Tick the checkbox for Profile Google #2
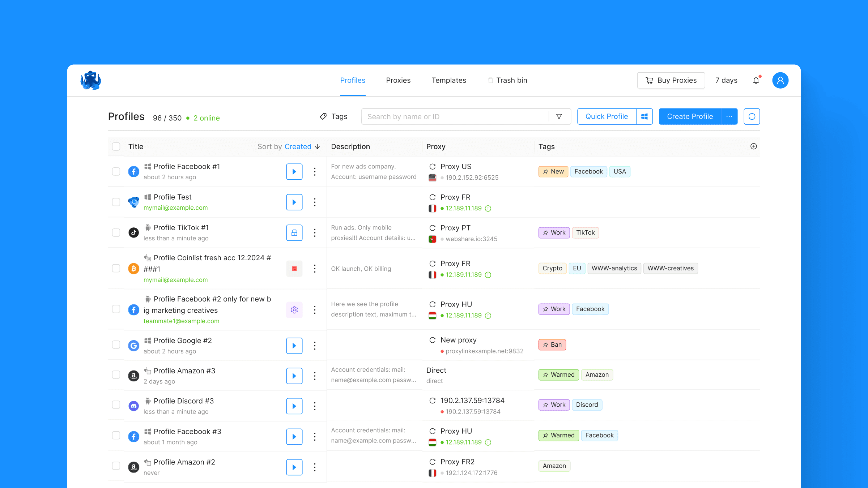Viewport: 868px width, 488px height. [x=116, y=345]
